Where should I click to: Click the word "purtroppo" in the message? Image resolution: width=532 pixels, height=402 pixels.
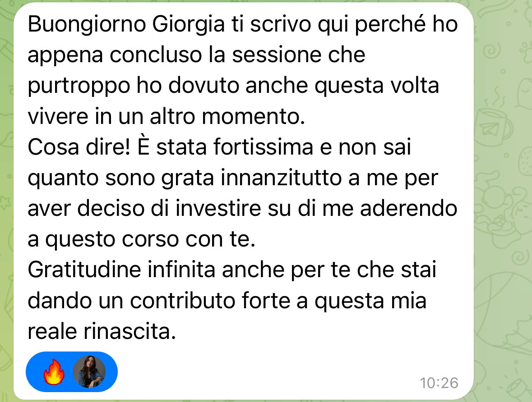[x=79, y=86]
